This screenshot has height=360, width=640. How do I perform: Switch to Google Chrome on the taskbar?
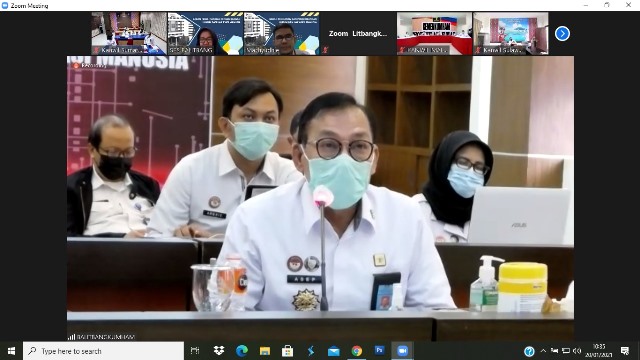(356, 351)
